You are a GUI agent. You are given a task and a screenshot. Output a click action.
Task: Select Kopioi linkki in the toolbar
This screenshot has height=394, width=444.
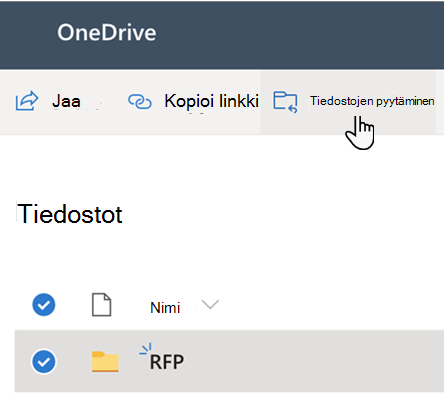(x=211, y=101)
